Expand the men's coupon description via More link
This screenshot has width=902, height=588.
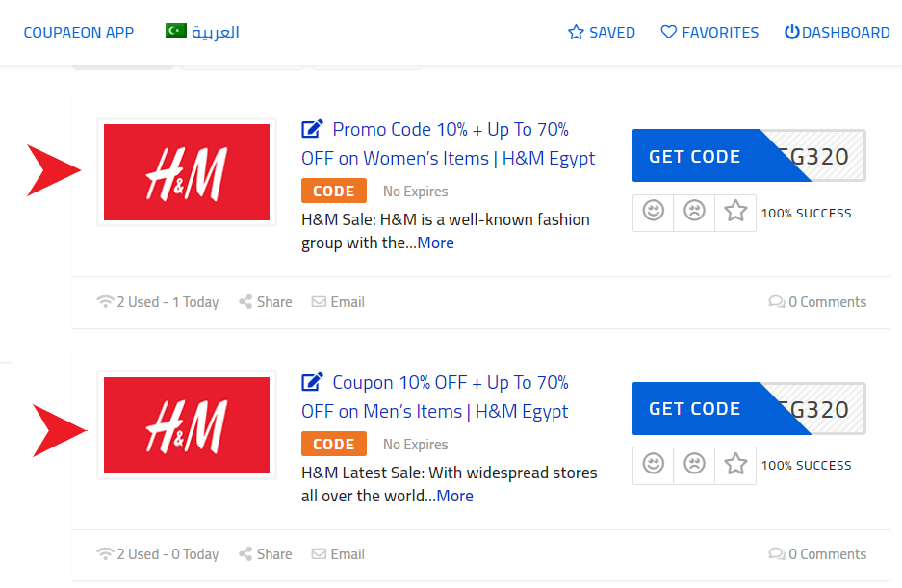(454, 496)
